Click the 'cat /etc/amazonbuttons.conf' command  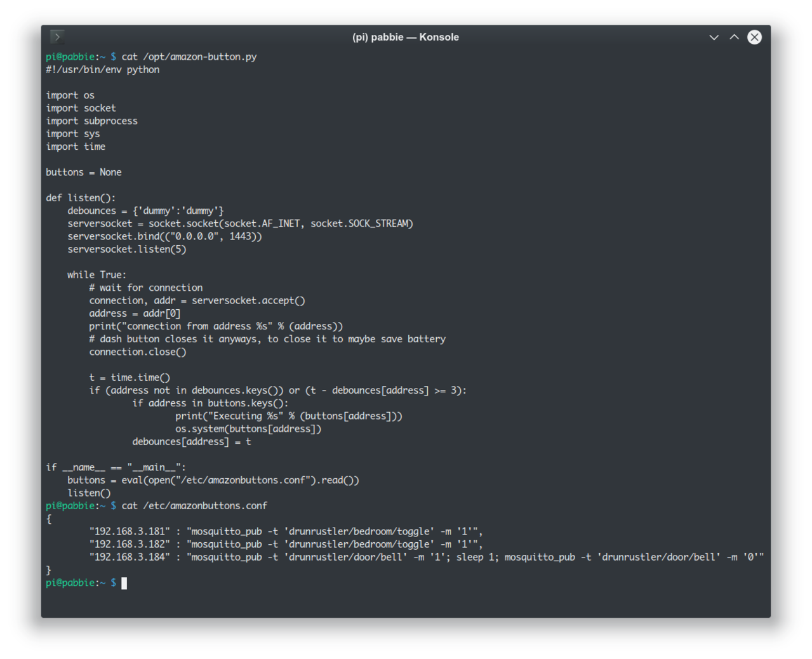pyautogui.click(x=194, y=506)
